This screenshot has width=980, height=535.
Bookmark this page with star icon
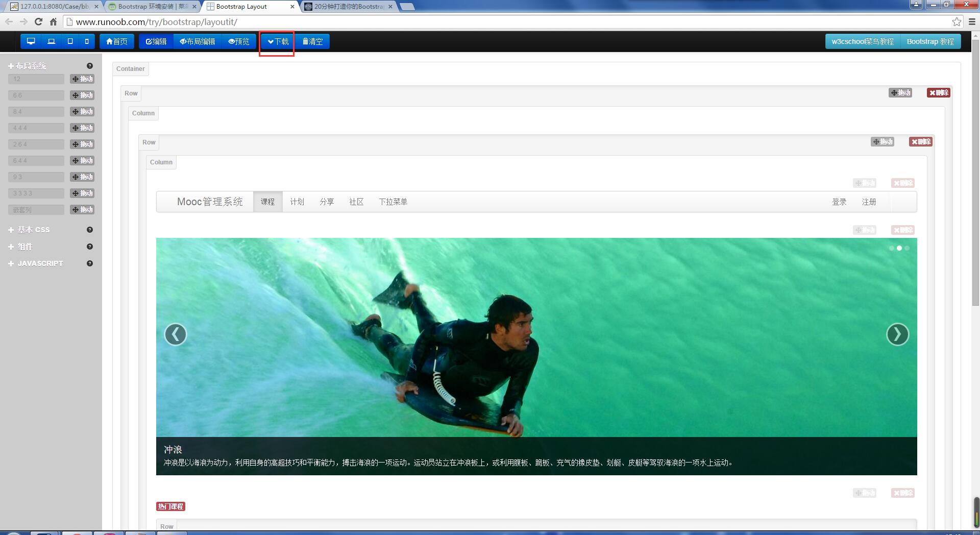coord(957,21)
